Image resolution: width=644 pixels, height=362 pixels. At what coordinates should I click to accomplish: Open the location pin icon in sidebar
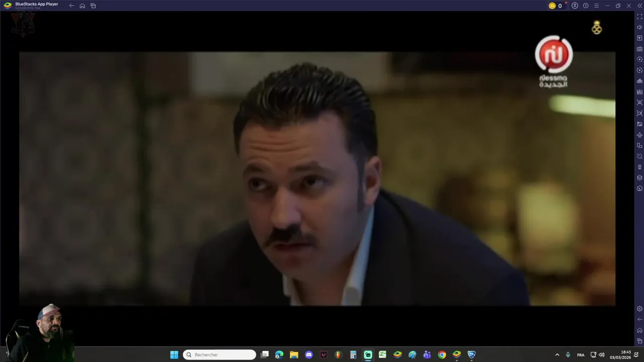639,167
